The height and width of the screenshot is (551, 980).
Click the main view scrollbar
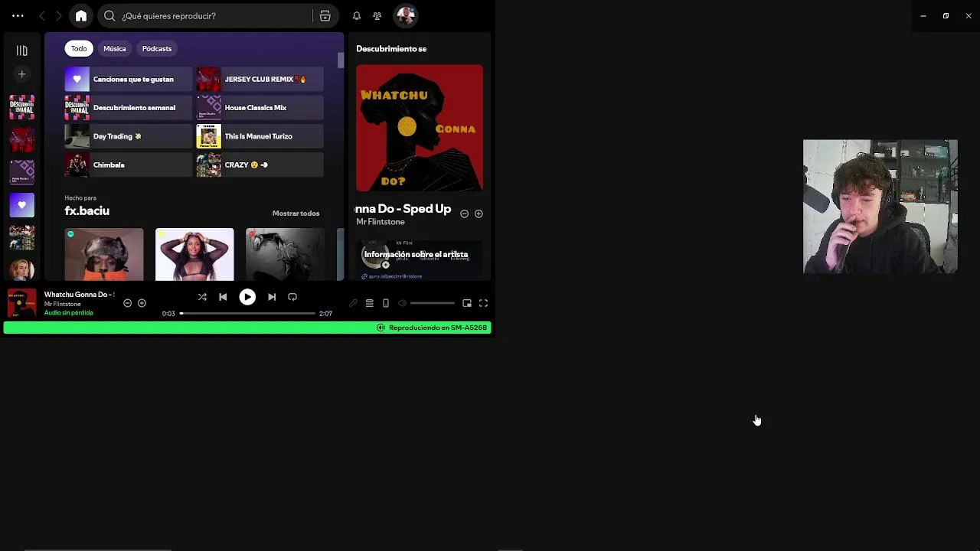pos(340,61)
